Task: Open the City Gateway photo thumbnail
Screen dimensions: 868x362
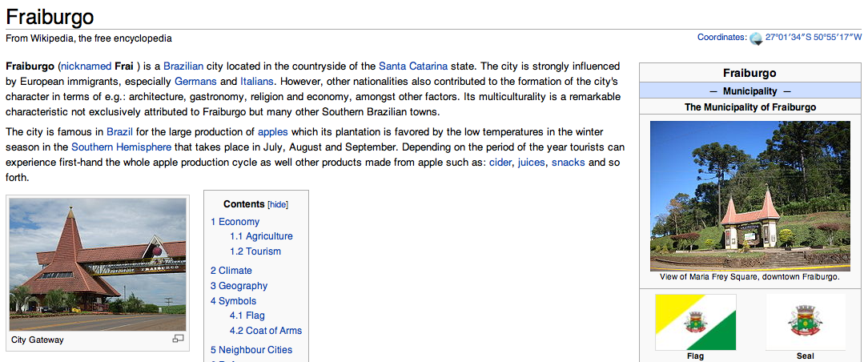Action: point(98,264)
